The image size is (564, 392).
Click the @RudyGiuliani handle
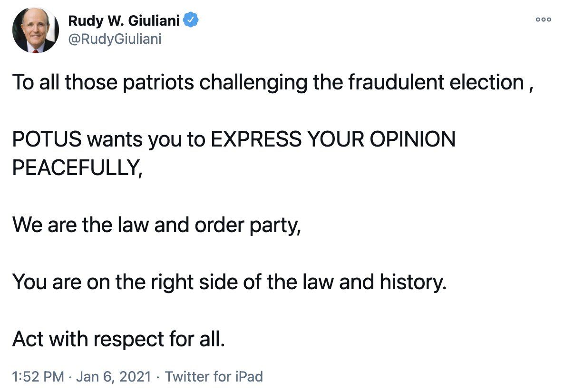[x=115, y=39]
